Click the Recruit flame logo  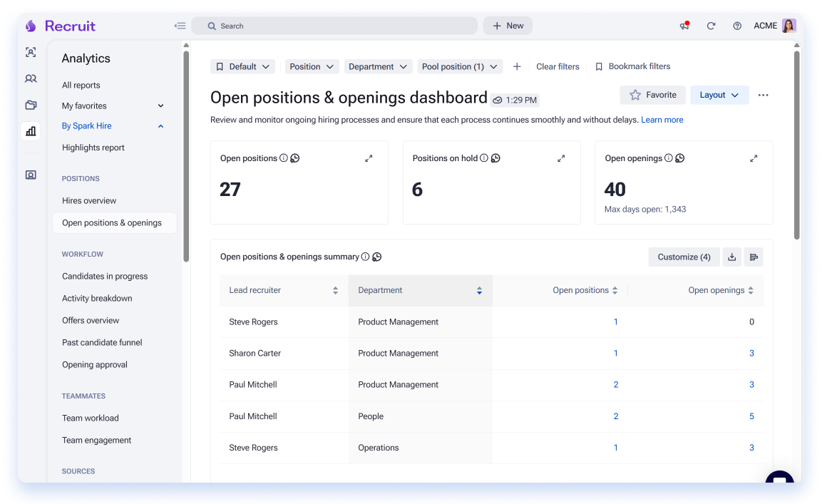coord(31,26)
